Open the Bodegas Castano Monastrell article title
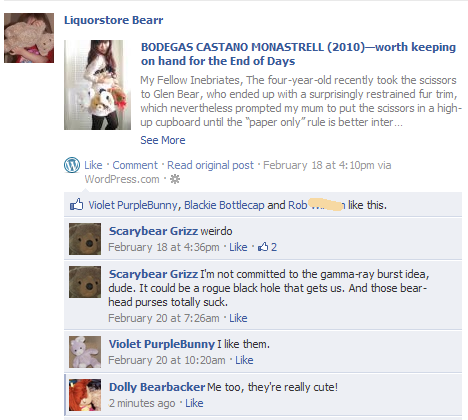 click(x=298, y=54)
